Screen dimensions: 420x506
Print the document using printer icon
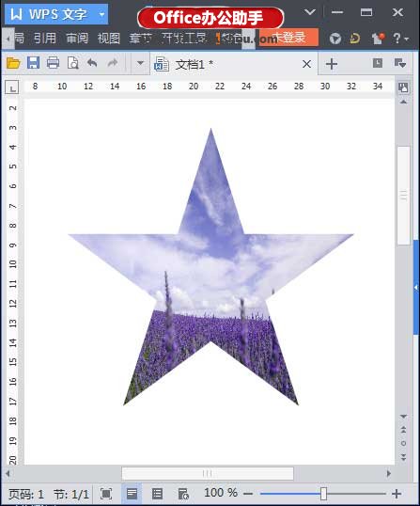pyautogui.click(x=54, y=63)
